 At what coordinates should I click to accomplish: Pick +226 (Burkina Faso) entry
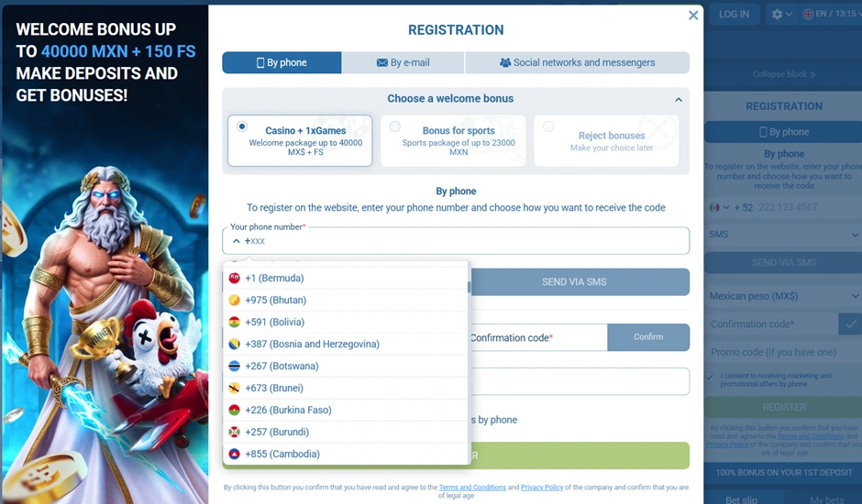346,410
